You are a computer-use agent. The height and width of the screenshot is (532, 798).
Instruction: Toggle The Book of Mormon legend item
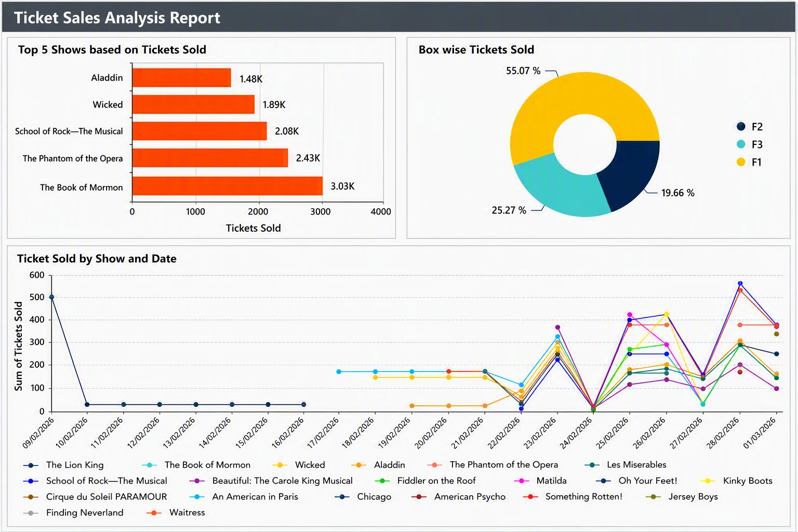pos(196,465)
